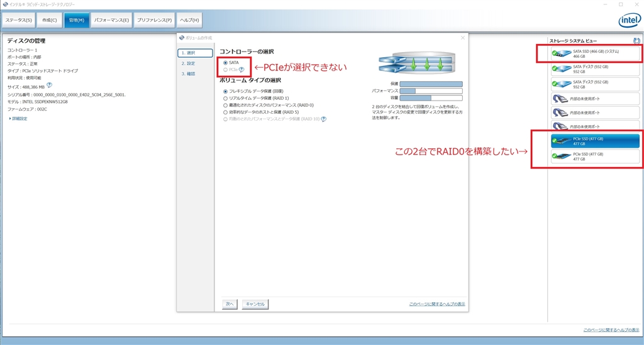The width and height of the screenshot is (644, 345).
Task: Open the プリファレンス(P) tab
Action: click(155, 20)
